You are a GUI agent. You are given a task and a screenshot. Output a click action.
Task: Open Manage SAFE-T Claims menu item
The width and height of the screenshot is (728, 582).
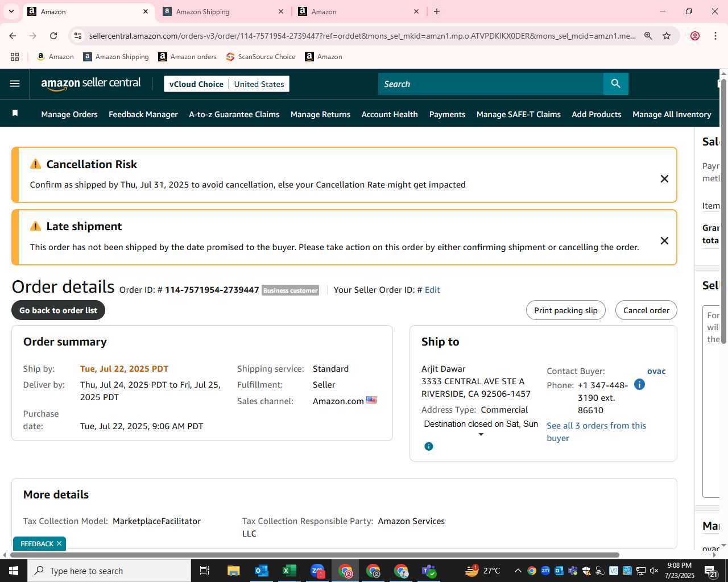[518, 114]
